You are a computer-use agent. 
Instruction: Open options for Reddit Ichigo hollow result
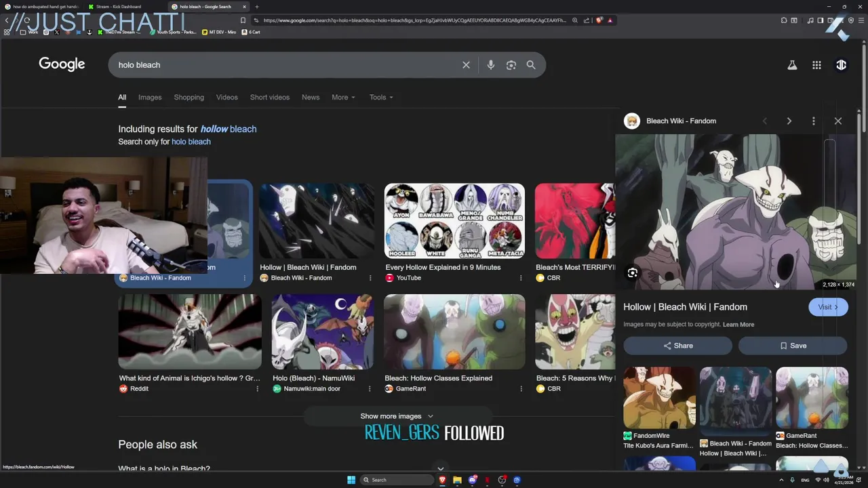[x=257, y=389]
